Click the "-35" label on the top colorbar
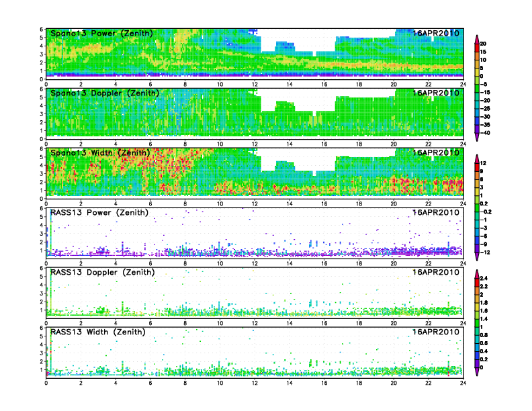The height and width of the screenshot is (411, 532). click(485, 125)
